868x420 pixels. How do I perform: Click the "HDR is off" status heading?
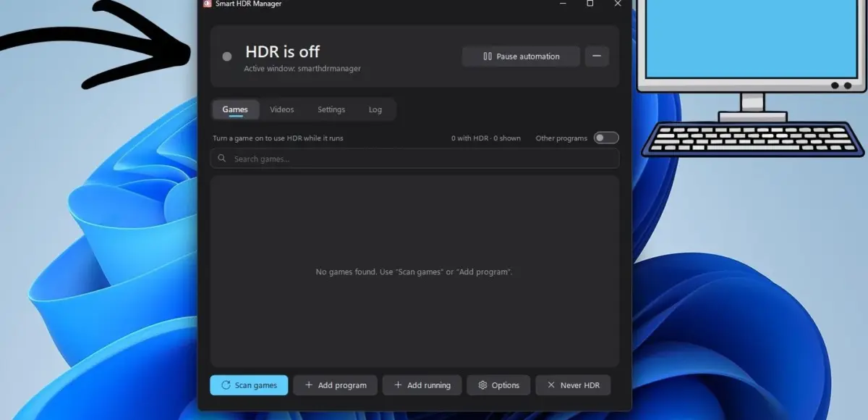[x=282, y=51]
